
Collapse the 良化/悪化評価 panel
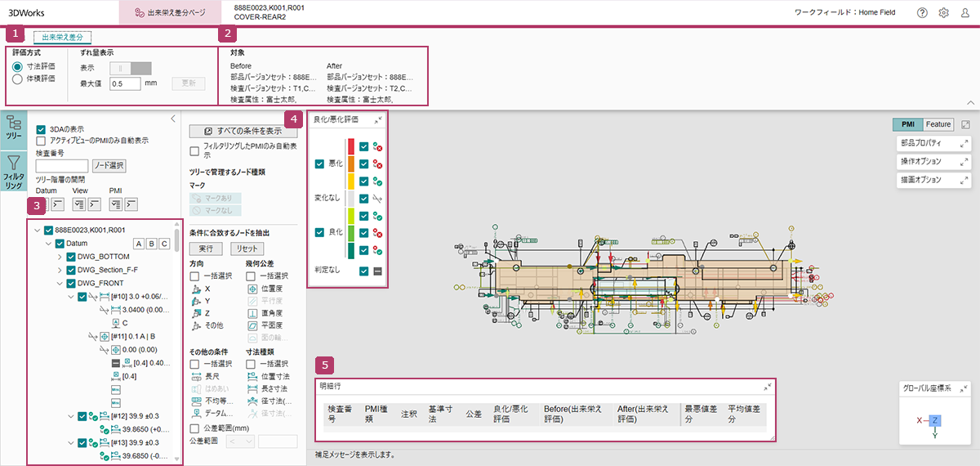pos(378,119)
